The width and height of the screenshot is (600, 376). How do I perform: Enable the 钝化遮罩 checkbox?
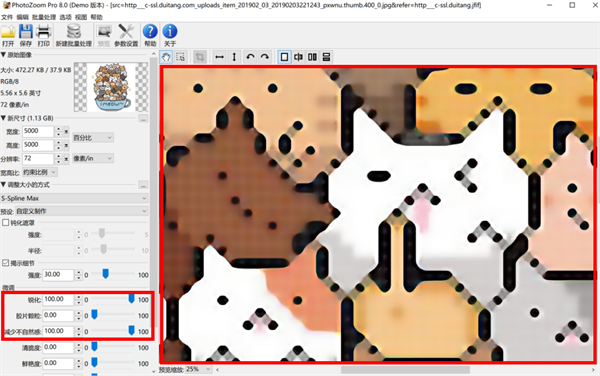click(6, 223)
